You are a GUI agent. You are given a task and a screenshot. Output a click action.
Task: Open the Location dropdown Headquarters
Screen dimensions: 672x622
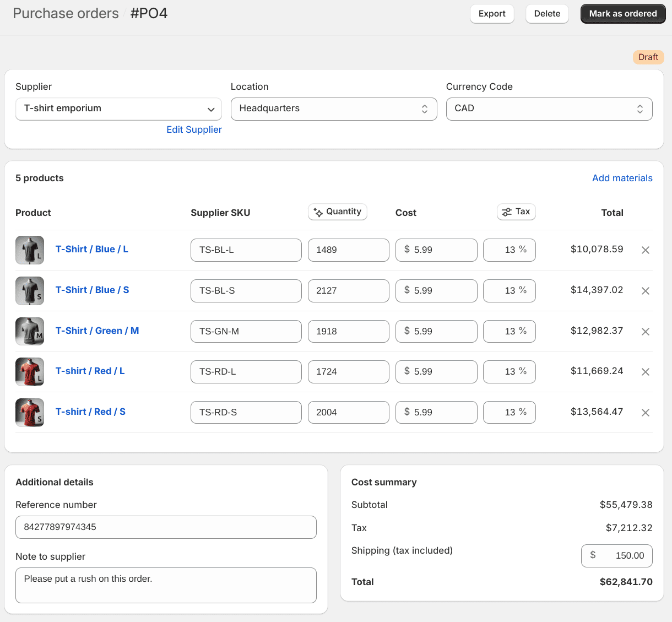(334, 109)
